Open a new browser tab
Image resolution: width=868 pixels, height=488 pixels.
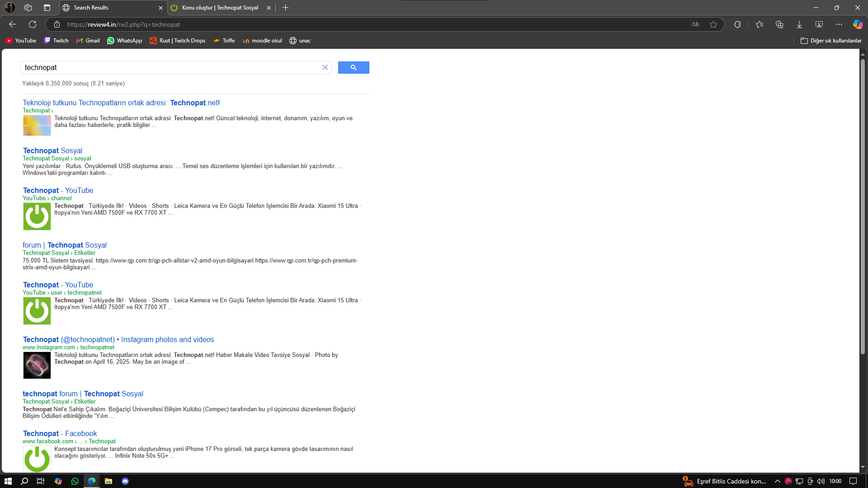tap(285, 8)
